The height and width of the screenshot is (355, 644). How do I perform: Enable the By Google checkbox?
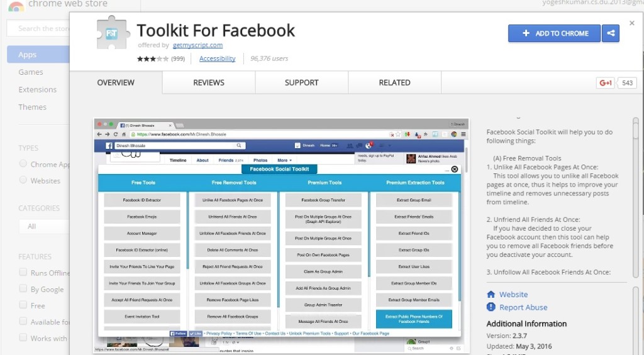tap(23, 288)
